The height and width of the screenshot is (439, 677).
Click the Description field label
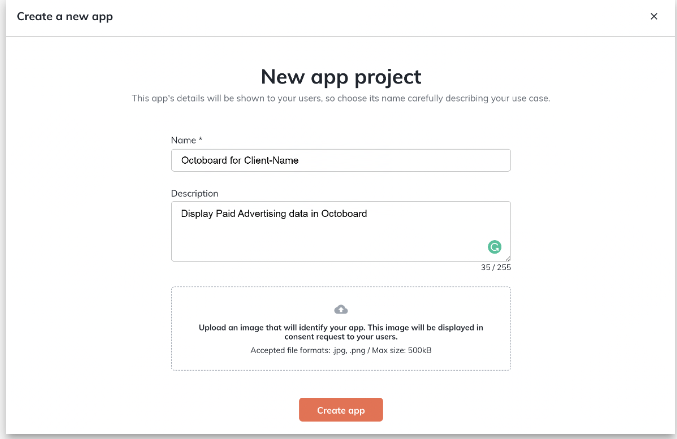195,193
